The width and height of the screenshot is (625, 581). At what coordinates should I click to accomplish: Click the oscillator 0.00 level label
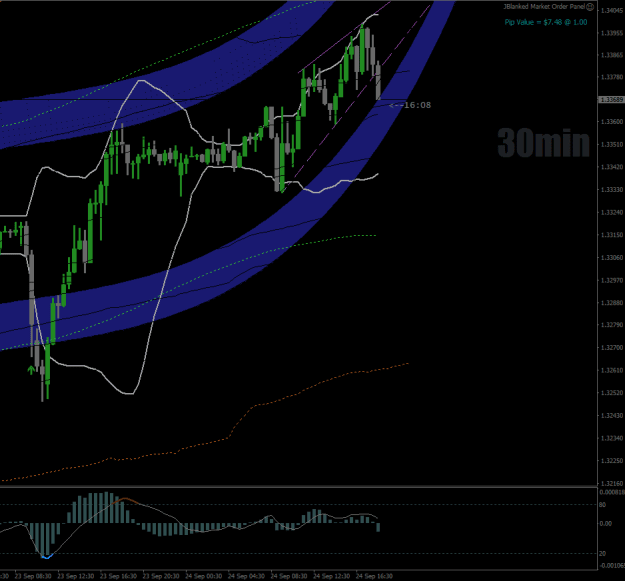point(605,524)
